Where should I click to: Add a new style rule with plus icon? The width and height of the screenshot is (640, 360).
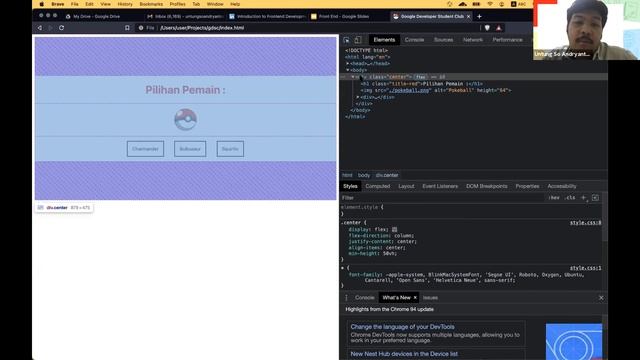[x=583, y=198]
